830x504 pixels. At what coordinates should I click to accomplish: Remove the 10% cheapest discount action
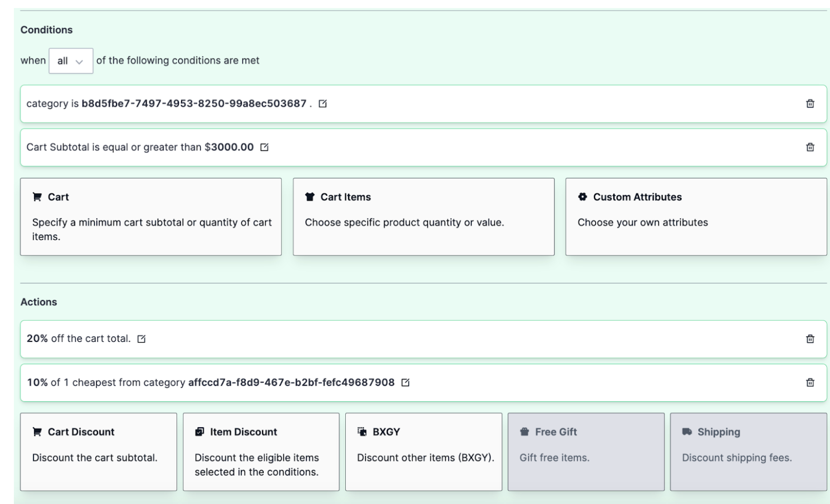click(x=810, y=383)
